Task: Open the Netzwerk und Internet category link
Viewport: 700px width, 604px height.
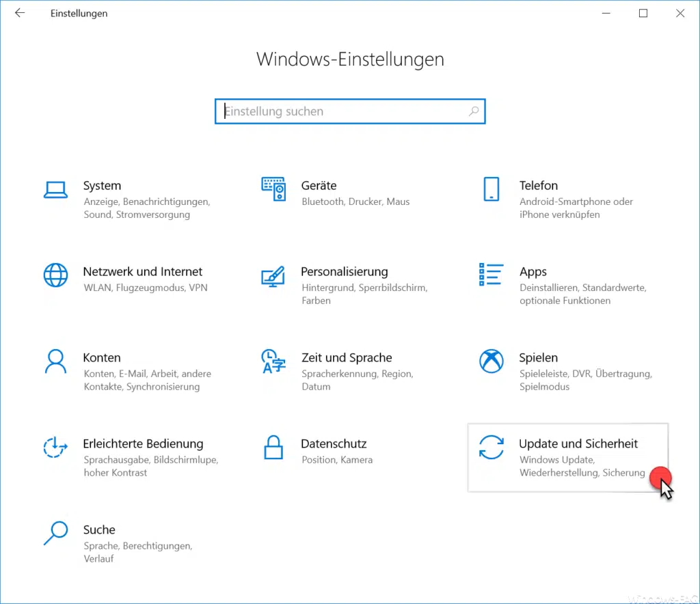Action: coord(142,271)
